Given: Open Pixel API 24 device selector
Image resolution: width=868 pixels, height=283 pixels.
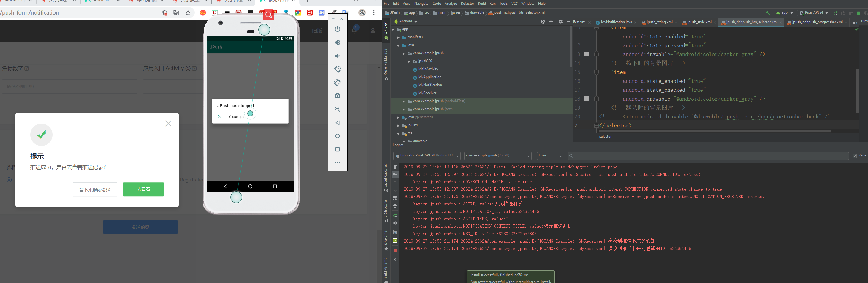Looking at the screenshot, I should coord(813,13).
